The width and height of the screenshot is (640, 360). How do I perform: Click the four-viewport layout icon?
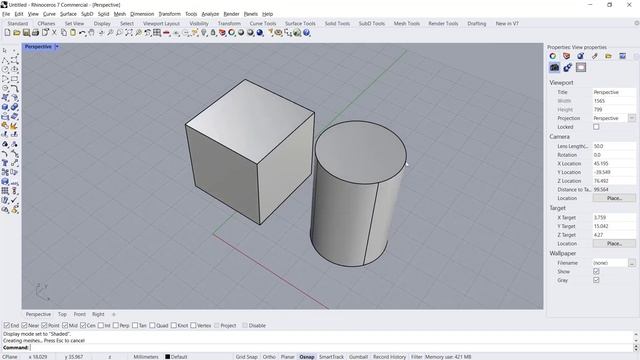point(157,32)
